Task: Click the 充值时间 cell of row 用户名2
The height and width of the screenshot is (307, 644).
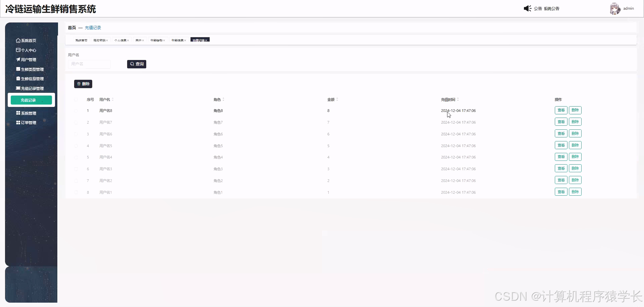Action: pyautogui.click(x=458, y=181)
